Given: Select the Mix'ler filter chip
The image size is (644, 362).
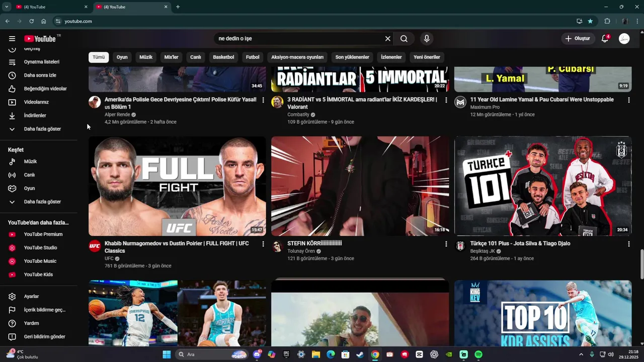Looking at the screenshot, I should point(172,57).
